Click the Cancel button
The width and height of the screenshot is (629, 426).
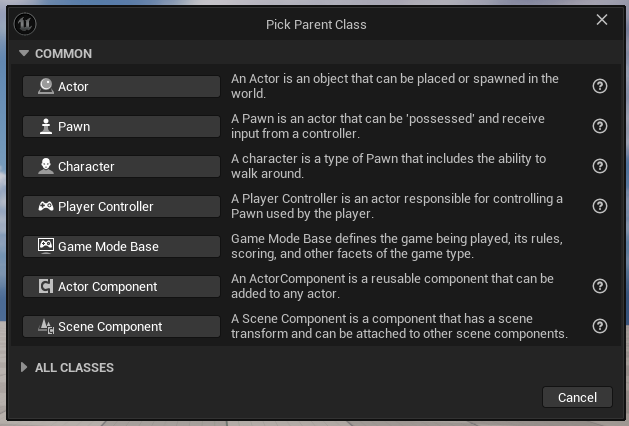(x=577, y=397)
